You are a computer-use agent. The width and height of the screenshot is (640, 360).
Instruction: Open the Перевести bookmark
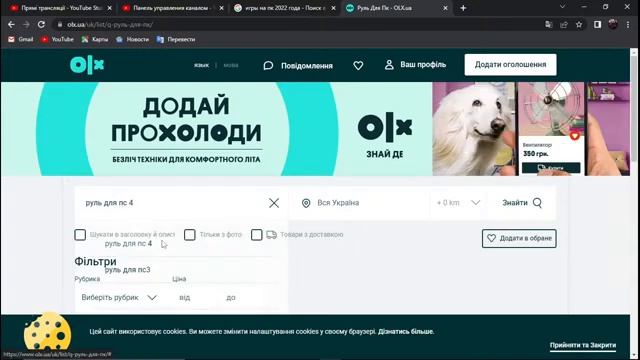tap(176, 39)
